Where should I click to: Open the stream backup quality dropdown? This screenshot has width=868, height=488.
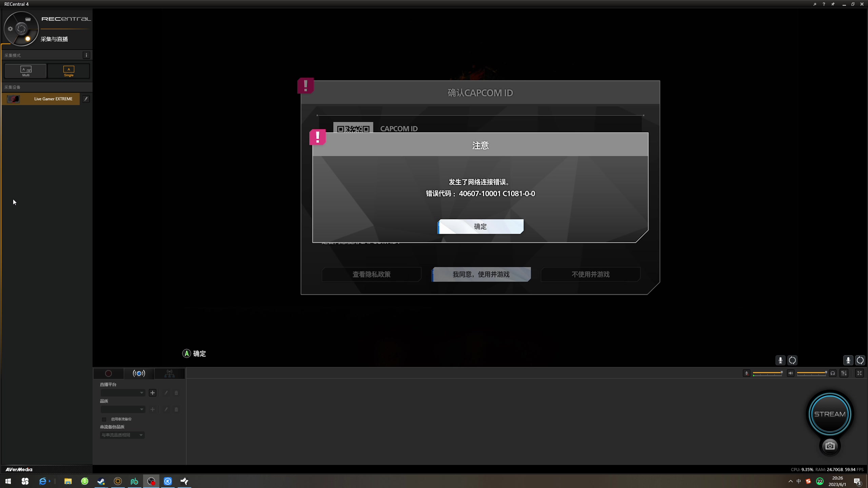(x=122, y=435)
